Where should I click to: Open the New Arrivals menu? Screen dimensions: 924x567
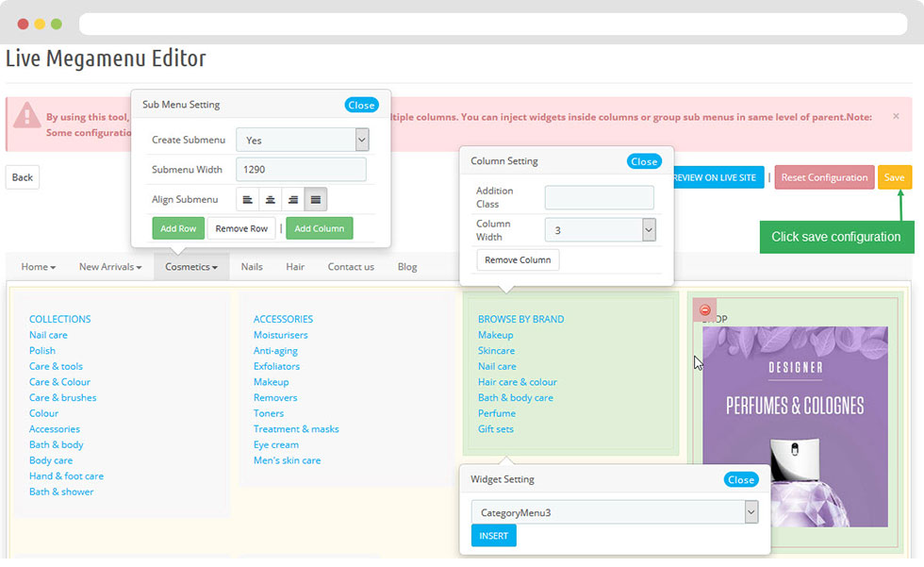110,267
